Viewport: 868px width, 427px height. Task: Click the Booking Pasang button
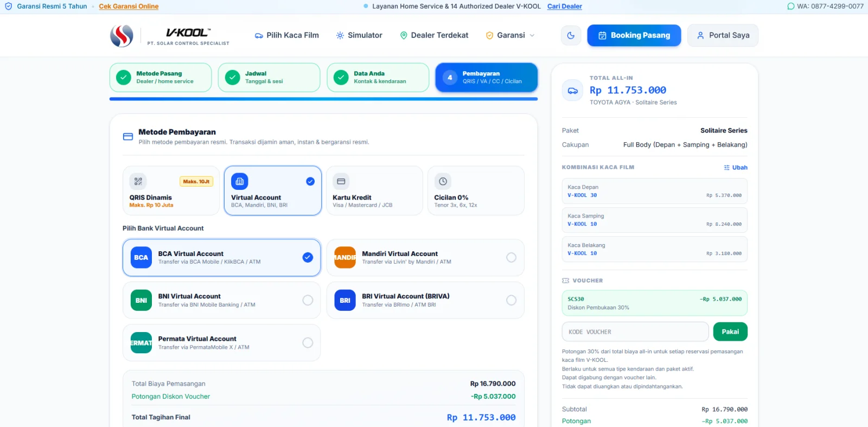634,35
